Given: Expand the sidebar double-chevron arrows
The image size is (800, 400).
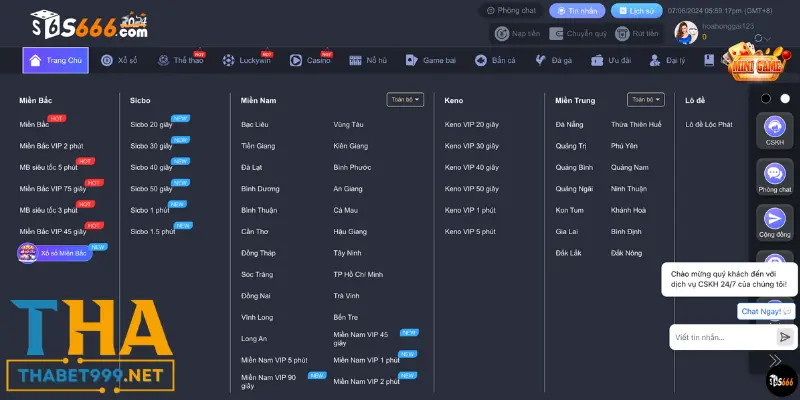Looking at the screenshot, I should pos(774,360).
